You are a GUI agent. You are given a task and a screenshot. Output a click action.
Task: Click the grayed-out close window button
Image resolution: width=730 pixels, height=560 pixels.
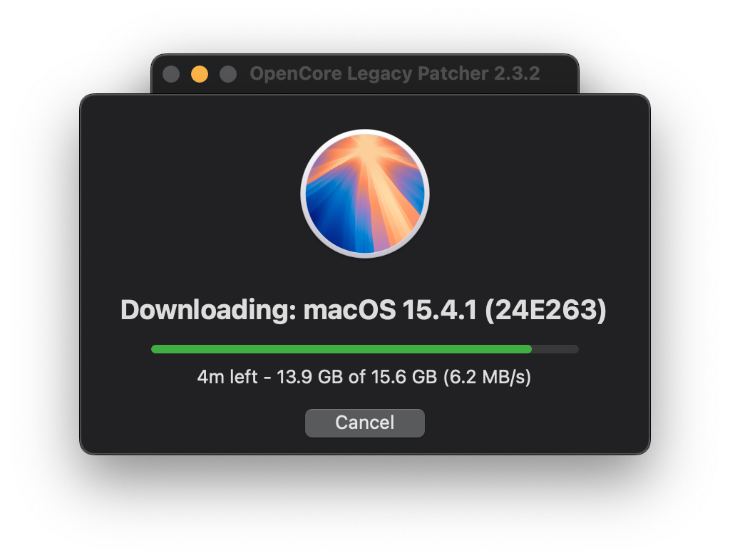[x=171, y=74]
